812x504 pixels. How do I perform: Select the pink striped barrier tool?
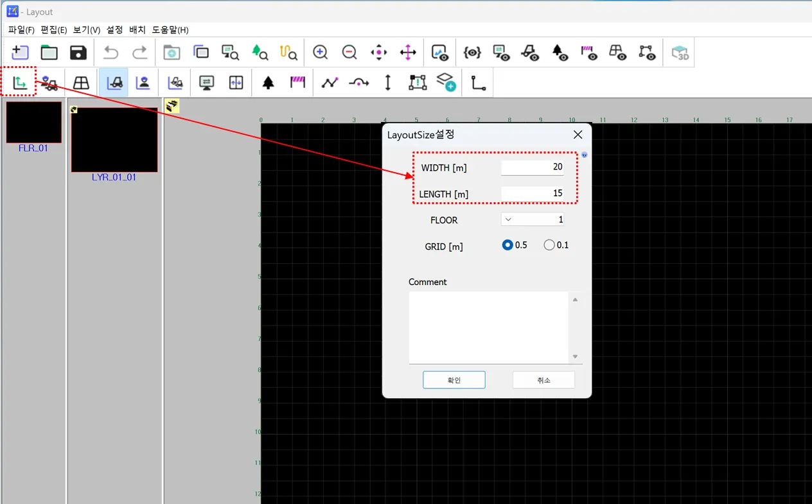point(297,83)
